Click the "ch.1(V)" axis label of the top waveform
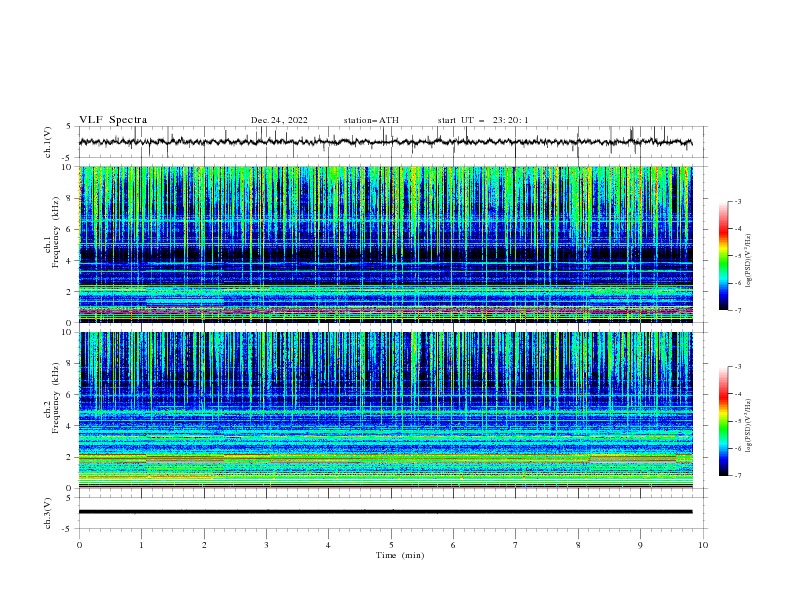 click(48, 142)
